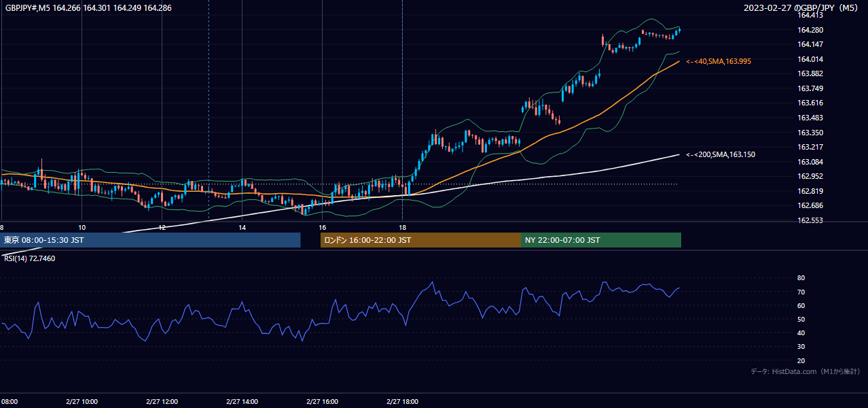Click price axis label 163.217

[x=810, y=147]
